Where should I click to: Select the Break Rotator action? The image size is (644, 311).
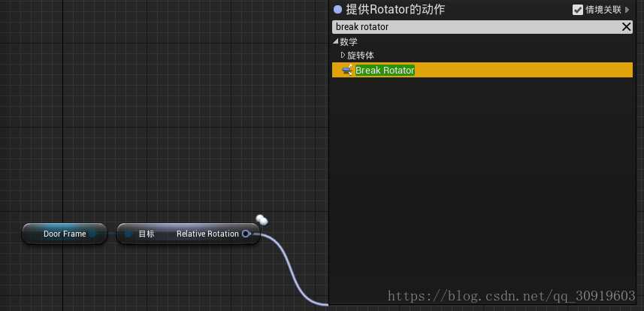point(482,71)
